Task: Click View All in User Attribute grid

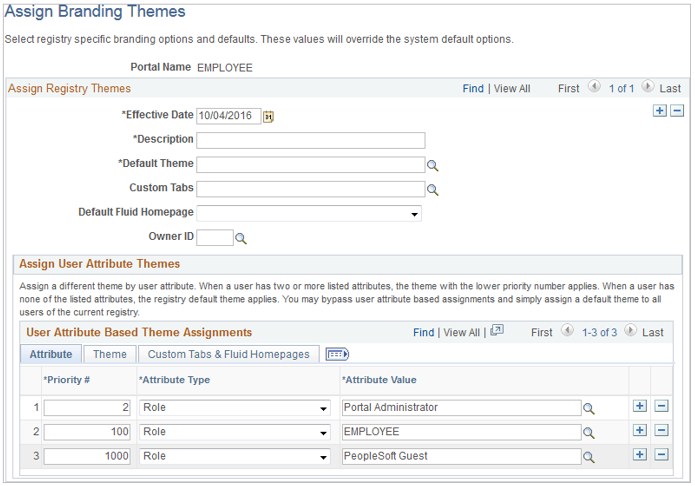Action: click(x=461, y=333)
